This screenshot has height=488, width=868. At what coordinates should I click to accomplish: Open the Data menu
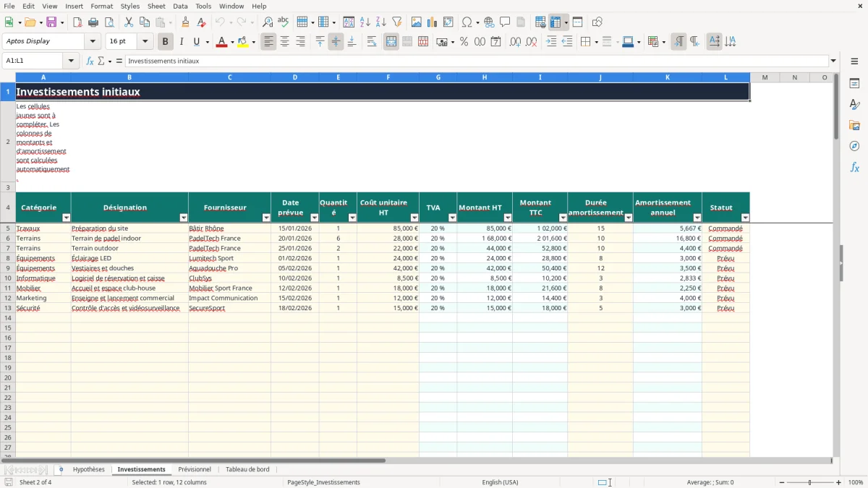(180, 6)
